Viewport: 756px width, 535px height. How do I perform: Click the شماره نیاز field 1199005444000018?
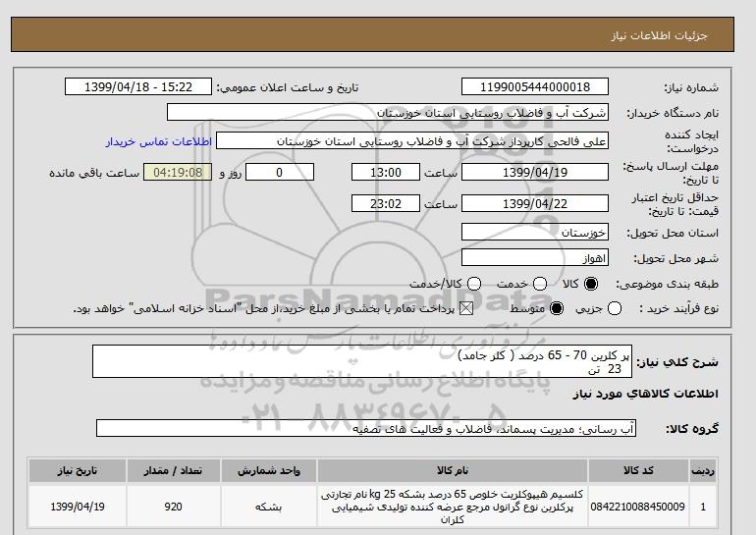pos(535,86)
